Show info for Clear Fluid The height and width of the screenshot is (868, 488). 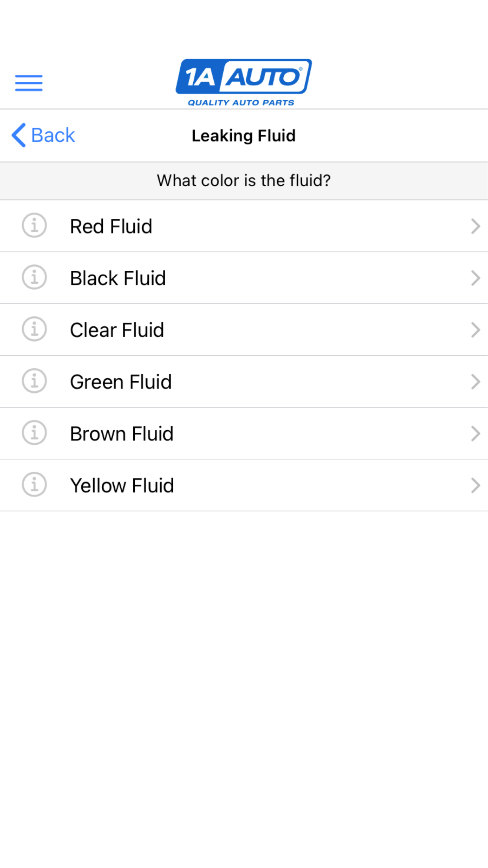pyautogui.click(x=34, y=329)
